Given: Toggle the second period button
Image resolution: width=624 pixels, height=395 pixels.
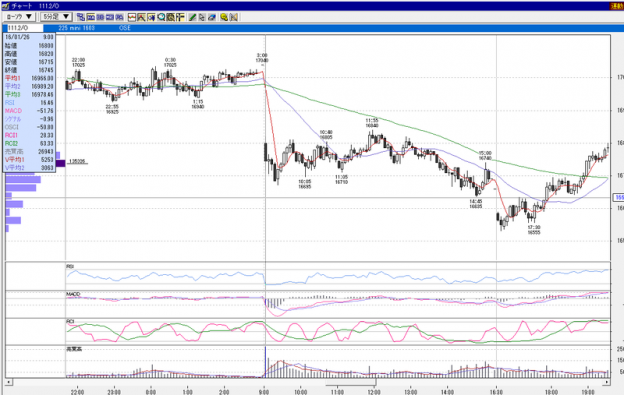Looking at the screenshot, I should coord(100,17).
